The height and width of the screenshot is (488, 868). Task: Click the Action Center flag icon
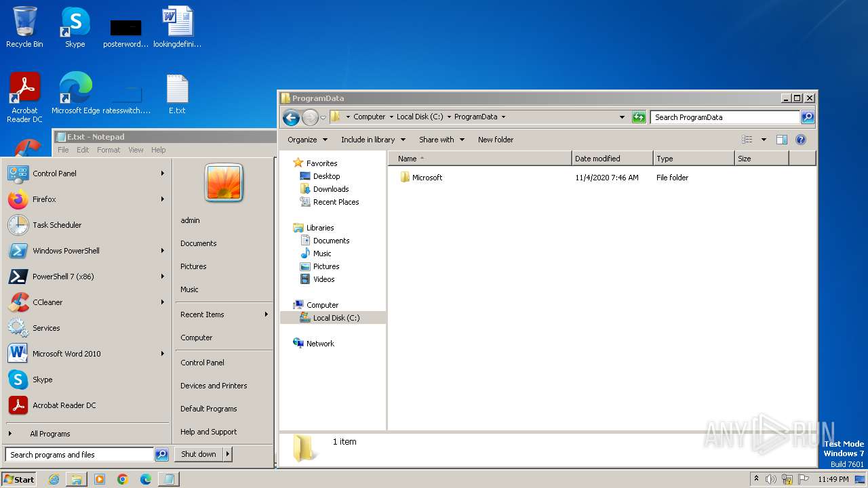803,479
